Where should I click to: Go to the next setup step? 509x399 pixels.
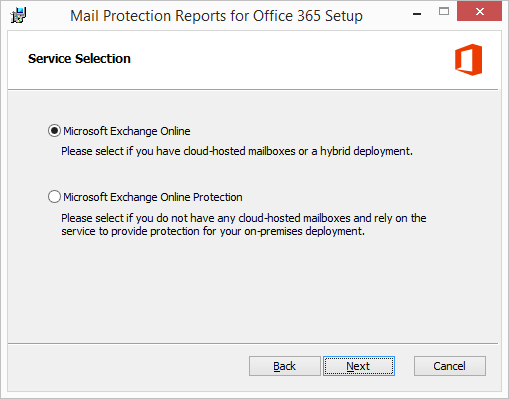(x=359, y=366)
